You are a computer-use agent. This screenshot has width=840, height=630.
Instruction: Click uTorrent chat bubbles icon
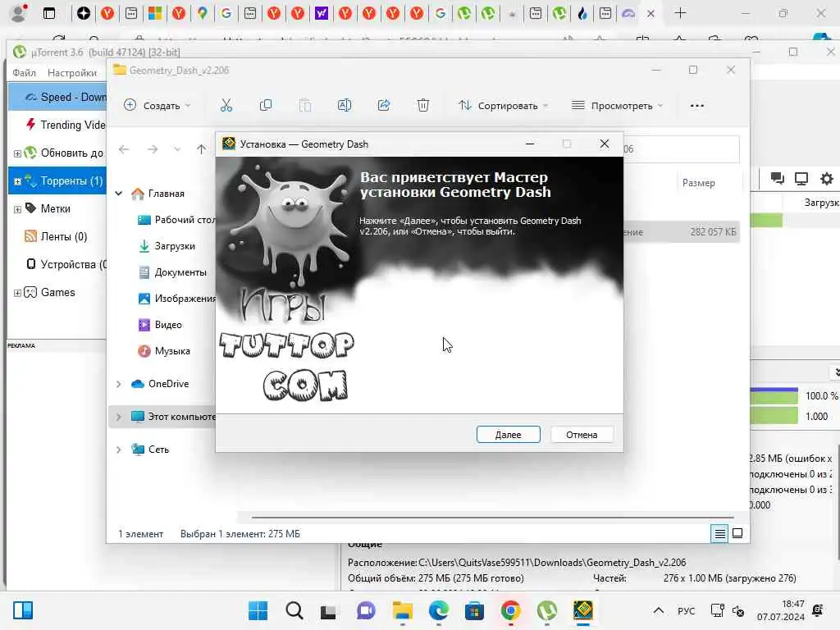click(778, 178)
